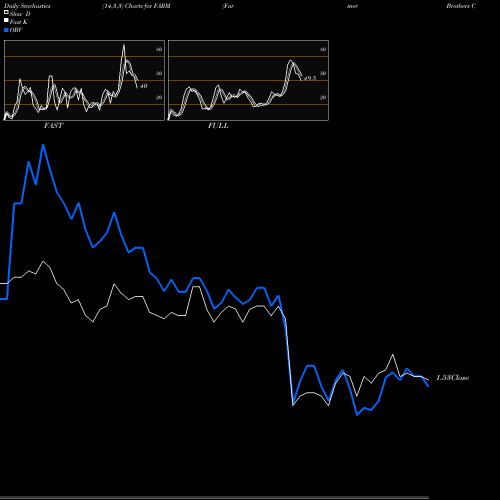Click the FAST chart label

[53, 126]
